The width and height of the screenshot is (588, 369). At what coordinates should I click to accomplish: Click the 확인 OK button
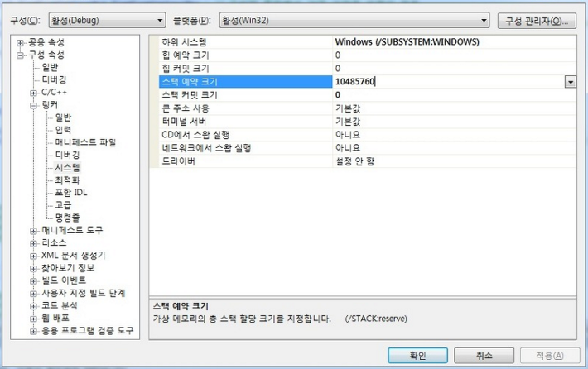417,355
